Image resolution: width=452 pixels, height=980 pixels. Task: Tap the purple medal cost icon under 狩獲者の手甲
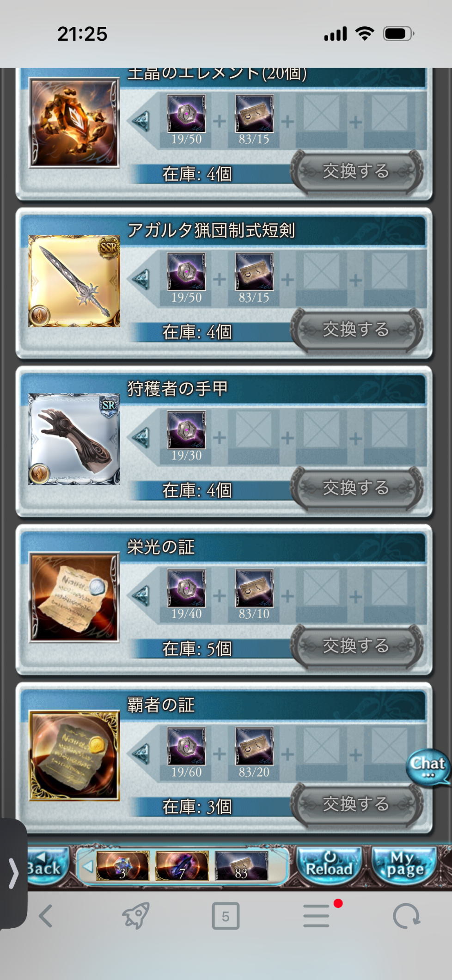tap(186, 429)
